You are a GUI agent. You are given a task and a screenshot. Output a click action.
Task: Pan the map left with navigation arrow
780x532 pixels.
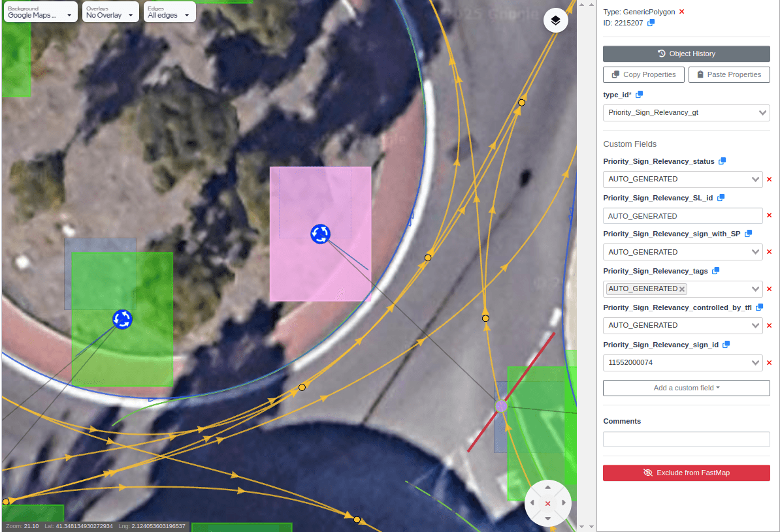click(x=532, y=503)
